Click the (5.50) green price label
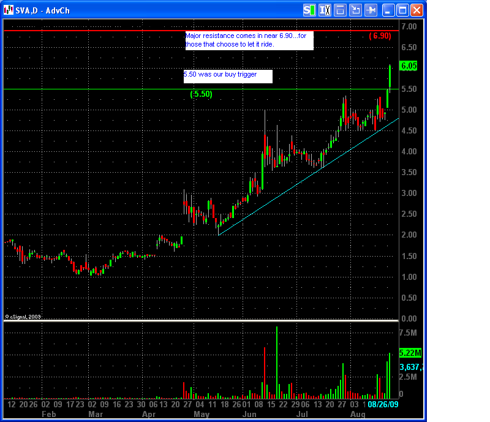 click(x=201, y=94)
